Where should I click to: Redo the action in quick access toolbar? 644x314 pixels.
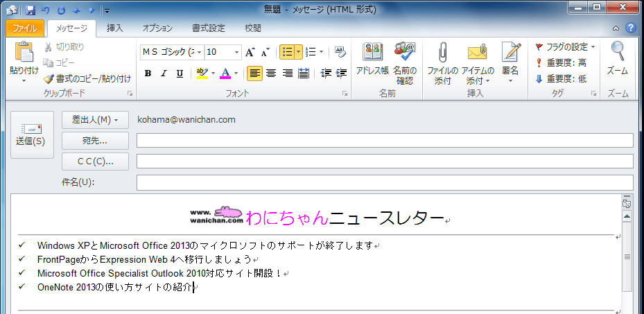pyautogui.click(x=62, y=10)
